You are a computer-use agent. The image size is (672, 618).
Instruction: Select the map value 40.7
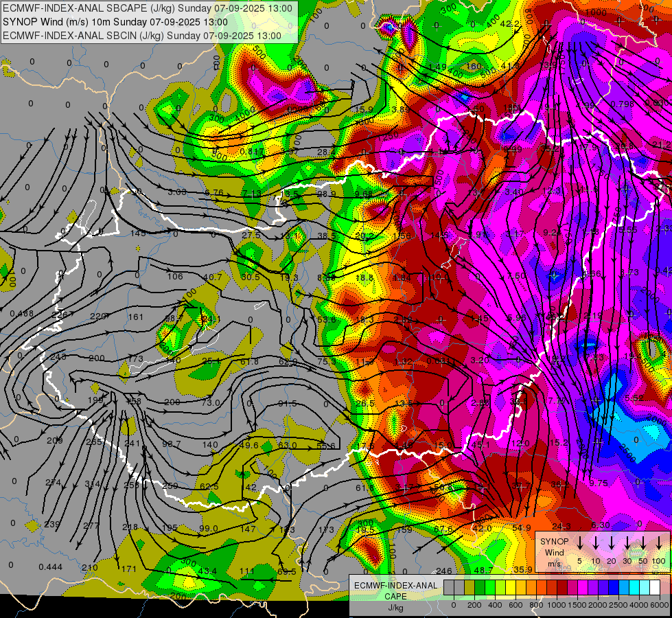tap(213, 277)
